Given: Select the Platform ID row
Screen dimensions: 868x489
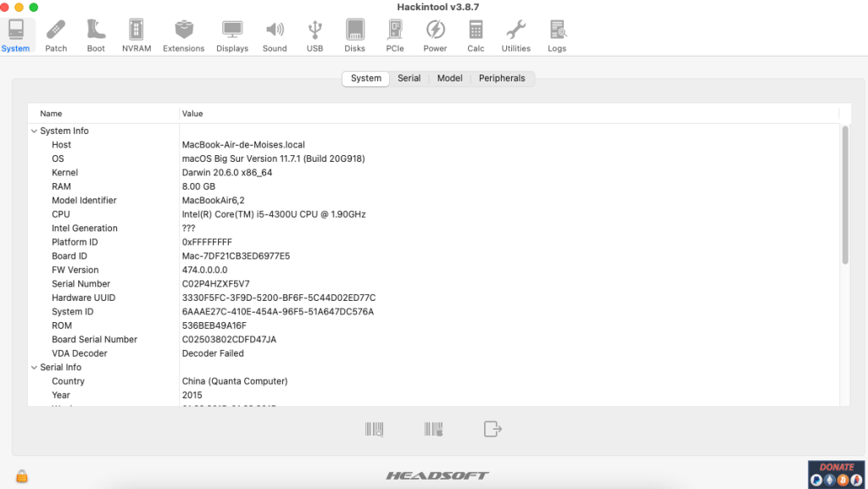Looking at the screenshot, I should click(x=433, y=242).
